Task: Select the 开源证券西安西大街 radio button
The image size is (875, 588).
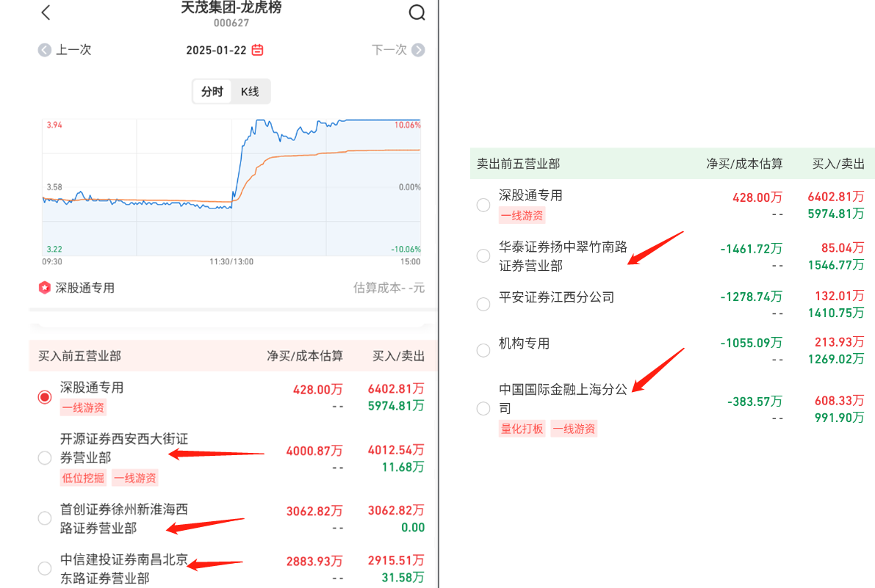Action: pyautogui.click(x=45, y=458)
